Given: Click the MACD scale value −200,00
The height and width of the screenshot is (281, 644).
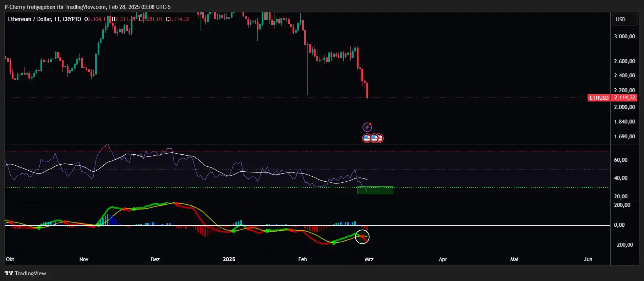Looking at the screenshot, I should (x=623, y=245).
